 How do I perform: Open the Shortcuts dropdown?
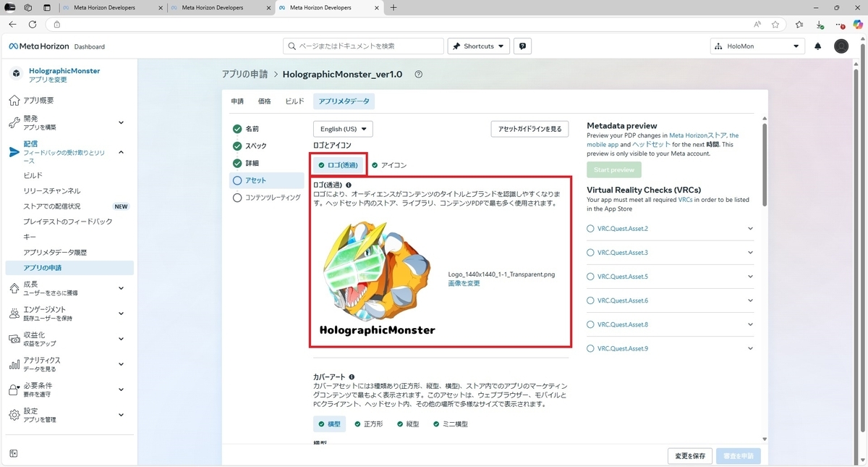pyautogui.click(x=479, y=46)
